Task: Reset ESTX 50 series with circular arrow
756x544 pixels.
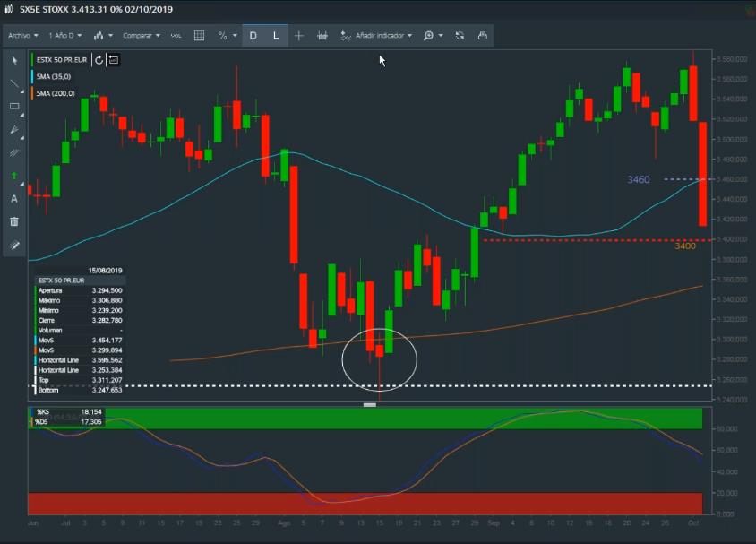Action: click(x=99, y=60)
